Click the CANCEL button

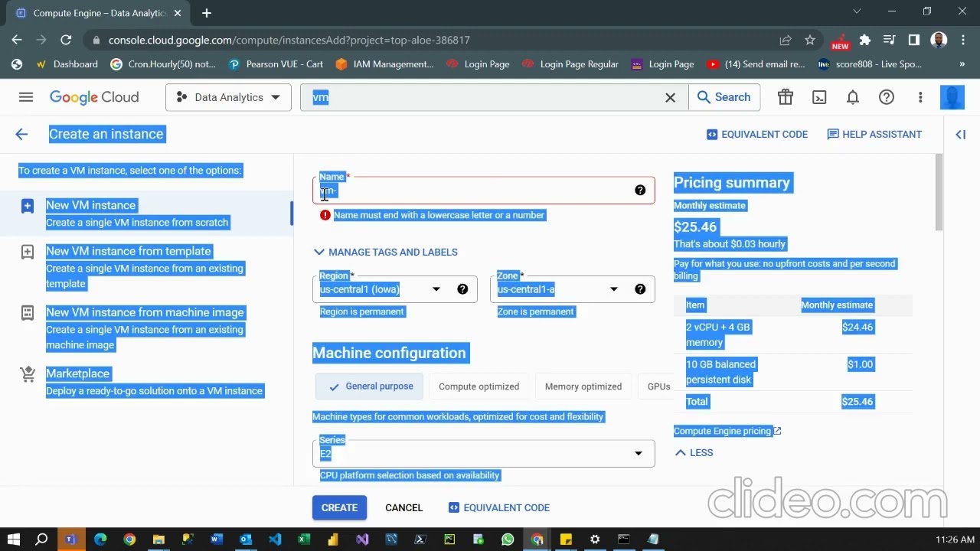pyautogui.click(x=403, y=507)
